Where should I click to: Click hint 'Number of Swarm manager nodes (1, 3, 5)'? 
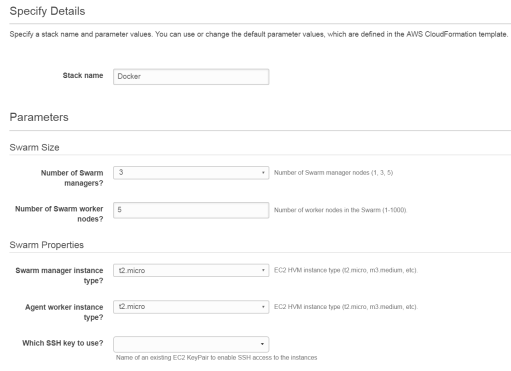pos(333,173)
